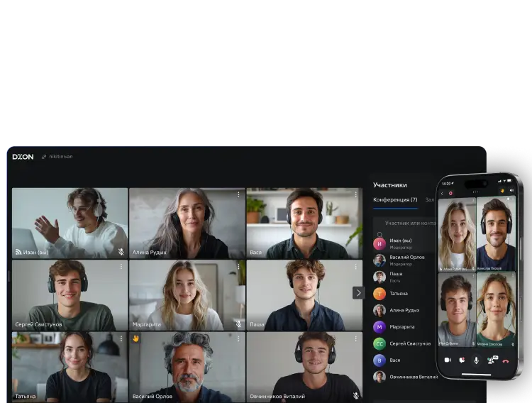
Task: Tap red recording indicator on phone
Action: (x=451, y=193)
